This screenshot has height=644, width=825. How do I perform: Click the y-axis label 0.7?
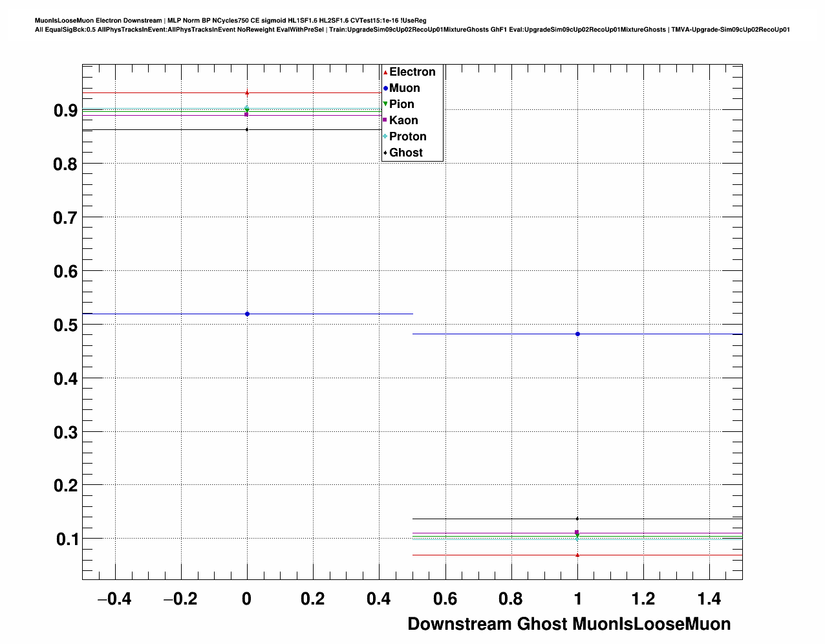(65, 218)
